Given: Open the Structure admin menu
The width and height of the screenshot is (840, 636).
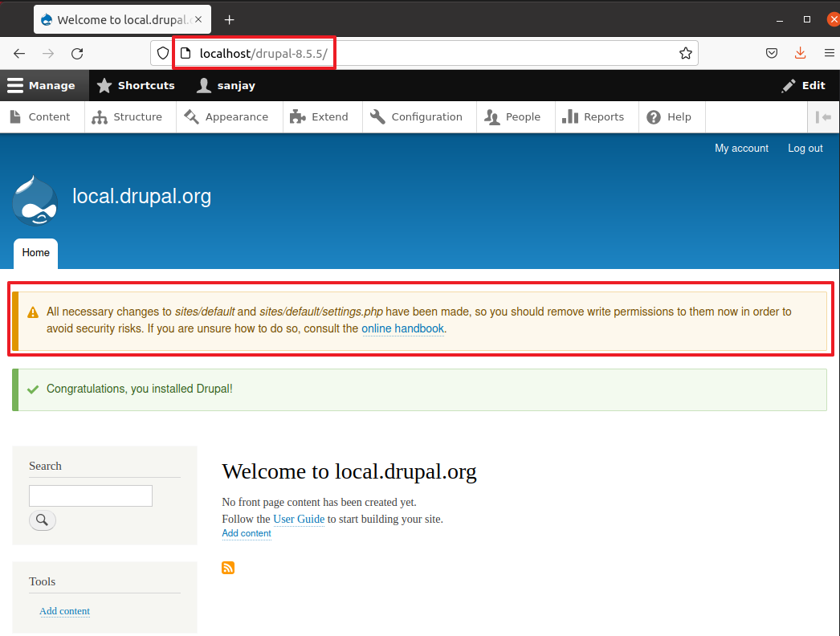Looking at the screenshot, I should [127, 117].
